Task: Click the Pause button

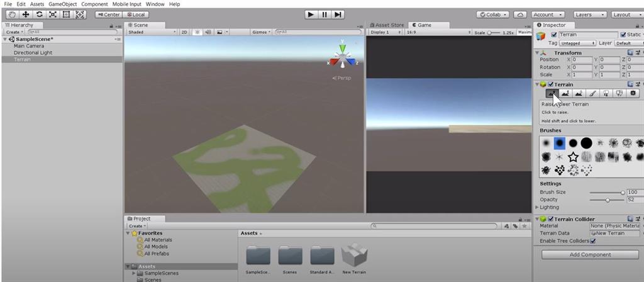Action: click(x=324, y=14)
